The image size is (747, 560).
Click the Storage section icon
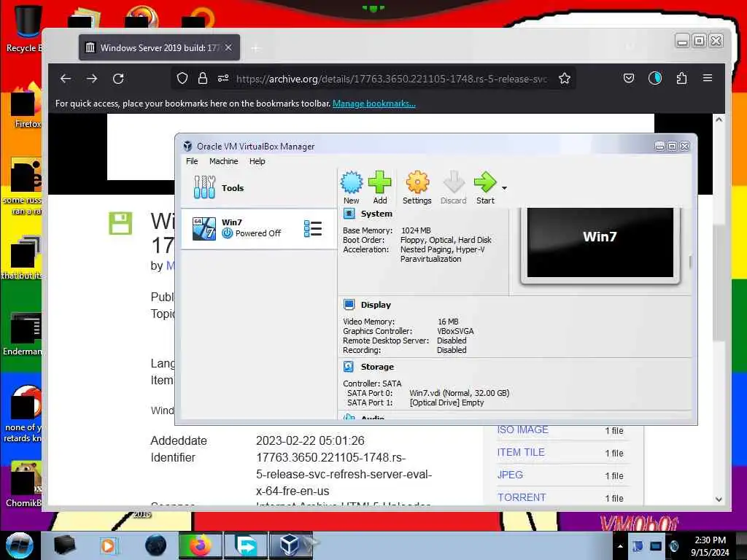click(349, 367)
